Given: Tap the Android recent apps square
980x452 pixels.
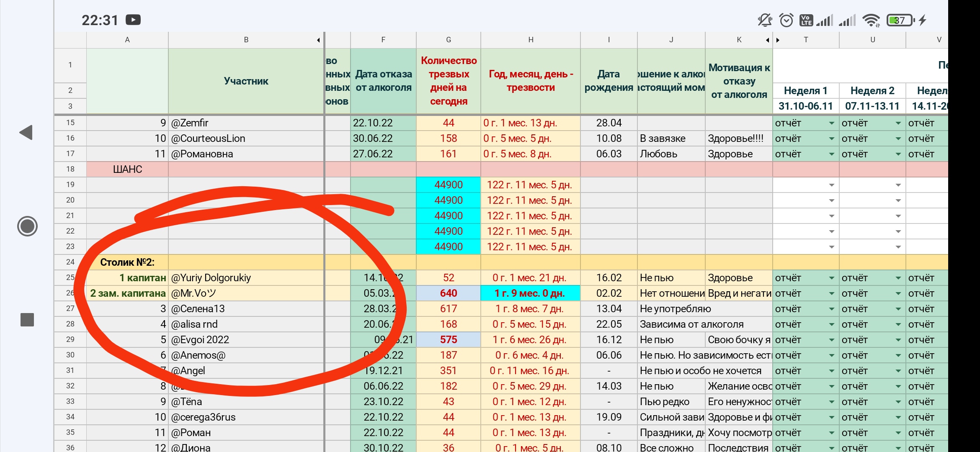Looking at the screenshot, I should click(x=27, y=320).
